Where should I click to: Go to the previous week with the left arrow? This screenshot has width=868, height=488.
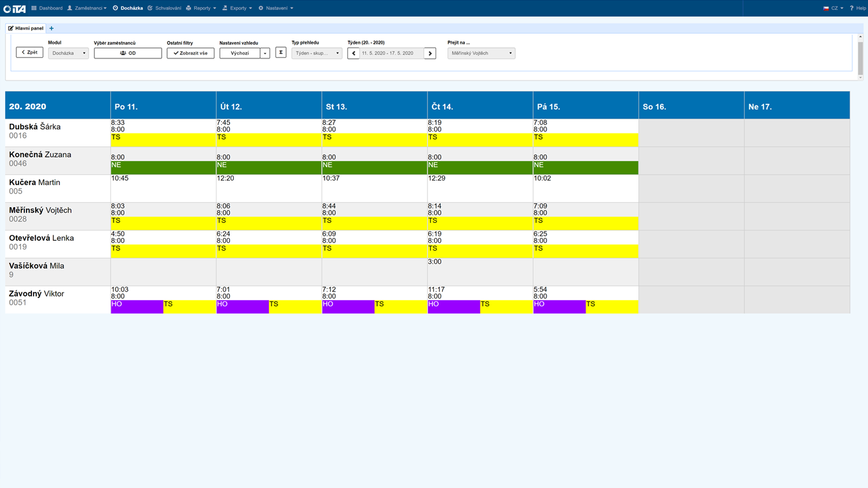354,53
